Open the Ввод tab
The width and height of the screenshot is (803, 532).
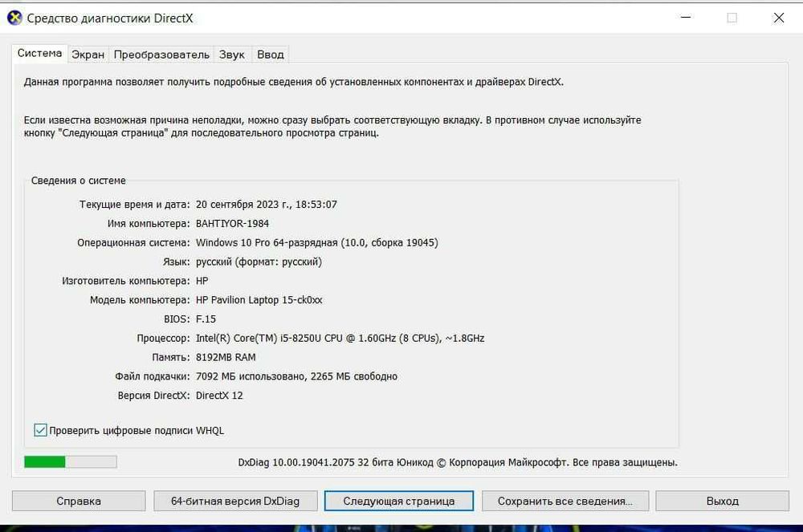(x=271, y=55)
